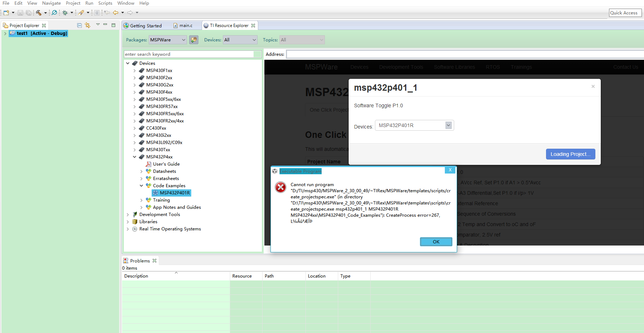Click the Resource column header
Image resolution: width=644 pixels, height=333 pixels.
tap(246, 276)
